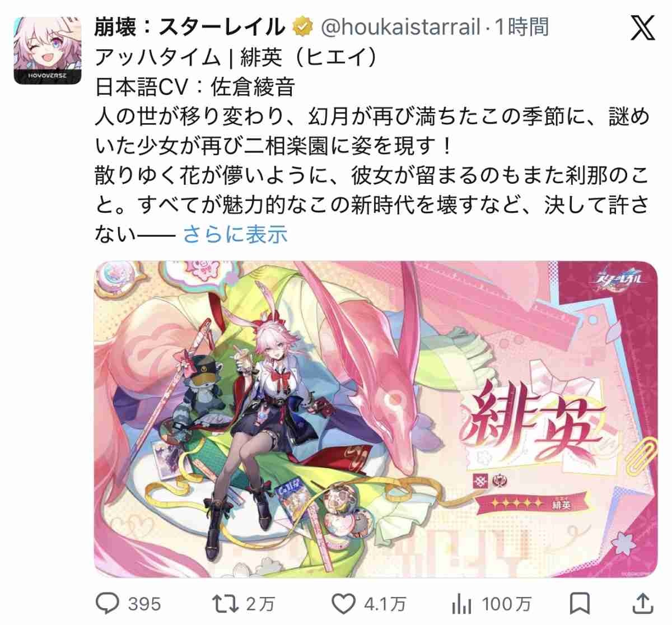The height and width of the screenshot is (625, 672).
Task: Click the 395 reply count
Action: [144, 604]
